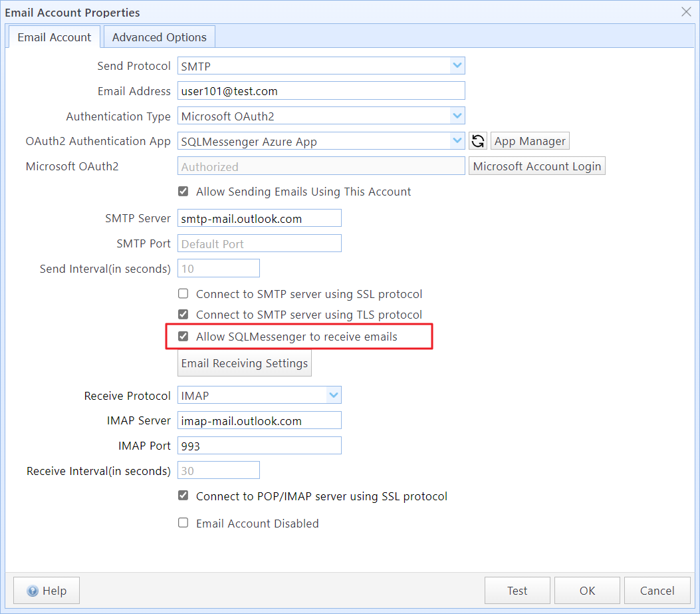Switch to the Advanced Options tab
This screenshot has height=614, width=700.
pos(160,37)
